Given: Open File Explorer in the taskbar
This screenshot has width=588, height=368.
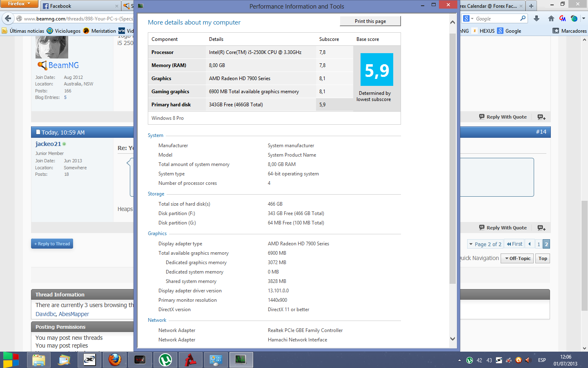Looking at the screenshot, I should pos(39,360).
